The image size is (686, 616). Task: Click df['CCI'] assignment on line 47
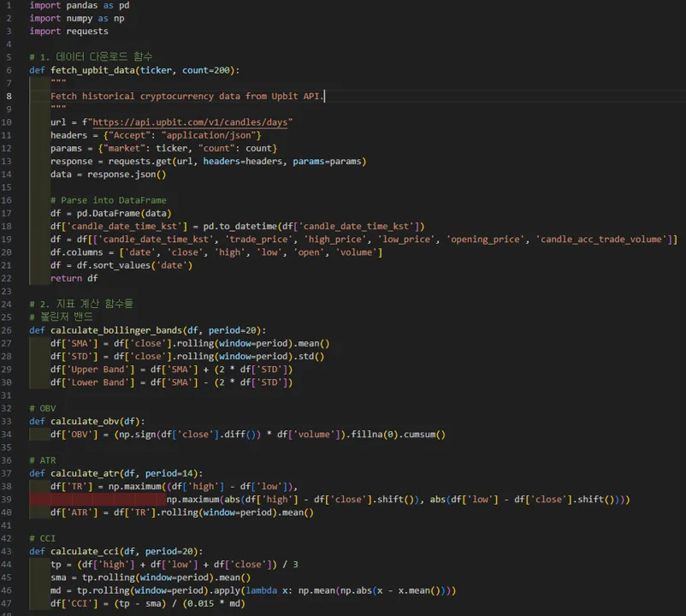click(148, 604)
